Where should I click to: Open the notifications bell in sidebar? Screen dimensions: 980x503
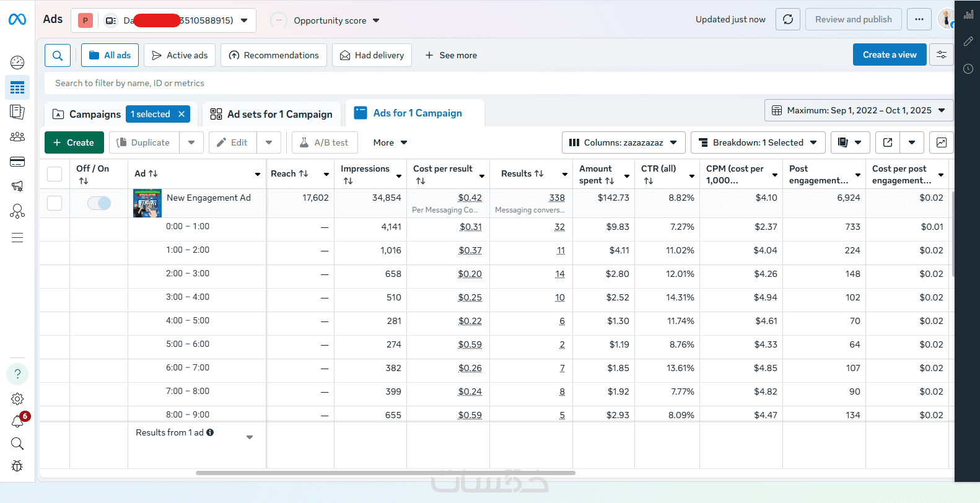click(x=17, y=421)
